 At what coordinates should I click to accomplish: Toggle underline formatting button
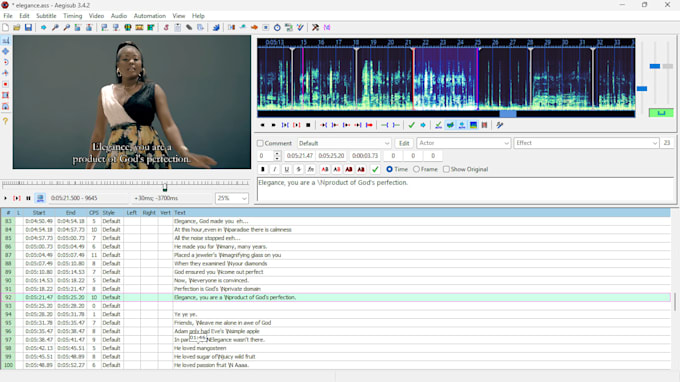pyautogui.click(x=287, y=169)
